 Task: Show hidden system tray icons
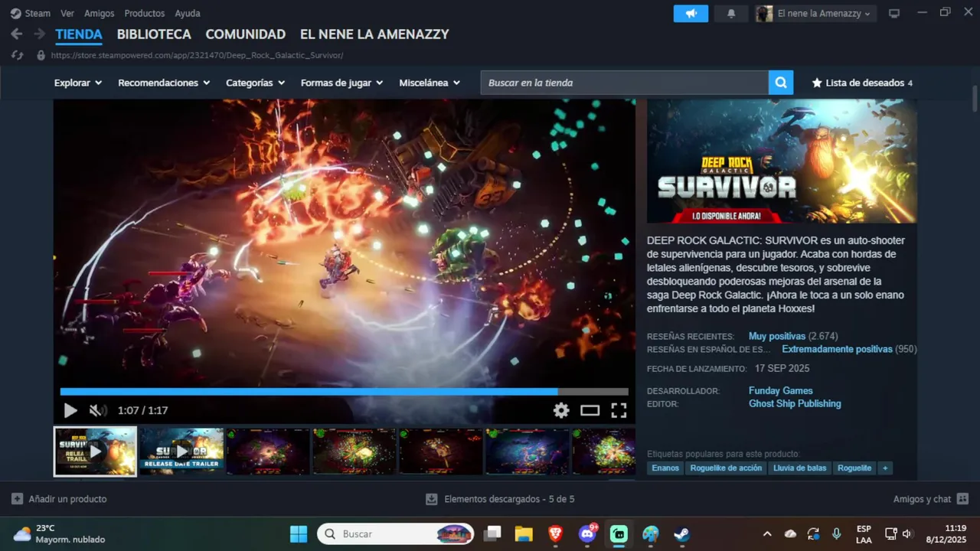coord(767,533)
